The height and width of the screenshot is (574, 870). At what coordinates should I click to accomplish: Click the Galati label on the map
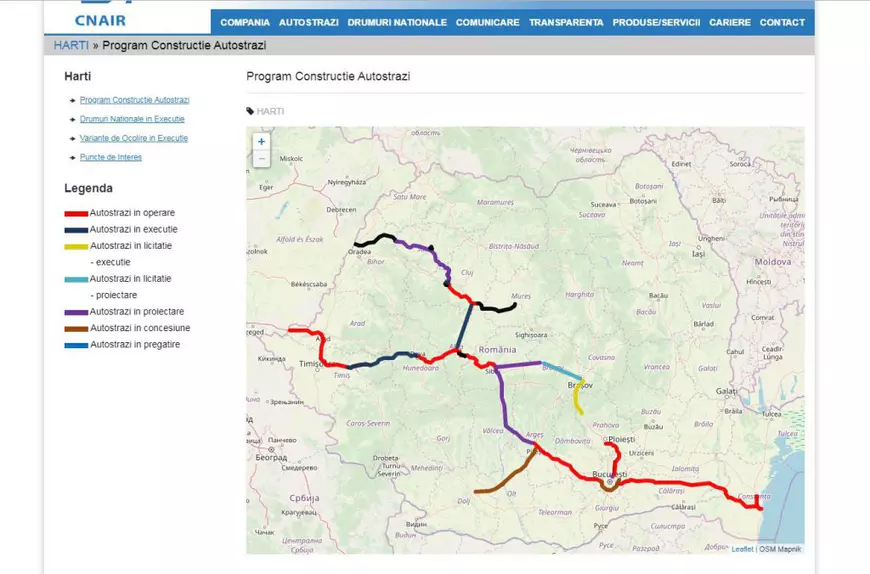(726, 391)
